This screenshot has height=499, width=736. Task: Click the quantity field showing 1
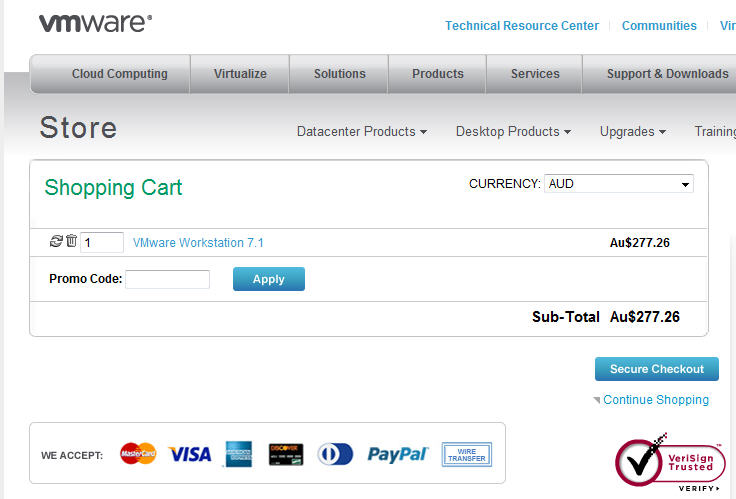tap(102, 243)
